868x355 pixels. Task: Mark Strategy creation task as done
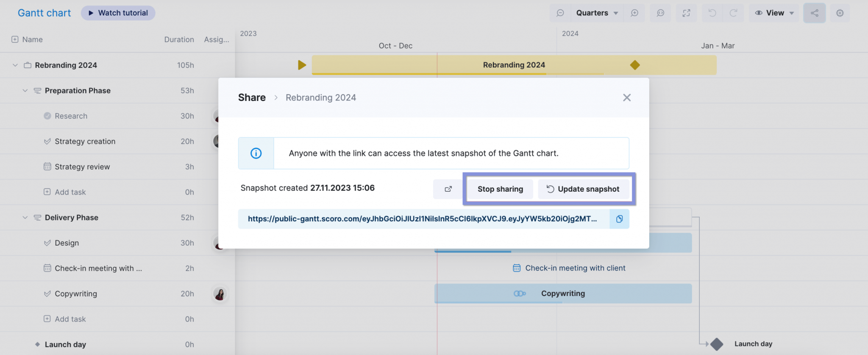point(47,141)
